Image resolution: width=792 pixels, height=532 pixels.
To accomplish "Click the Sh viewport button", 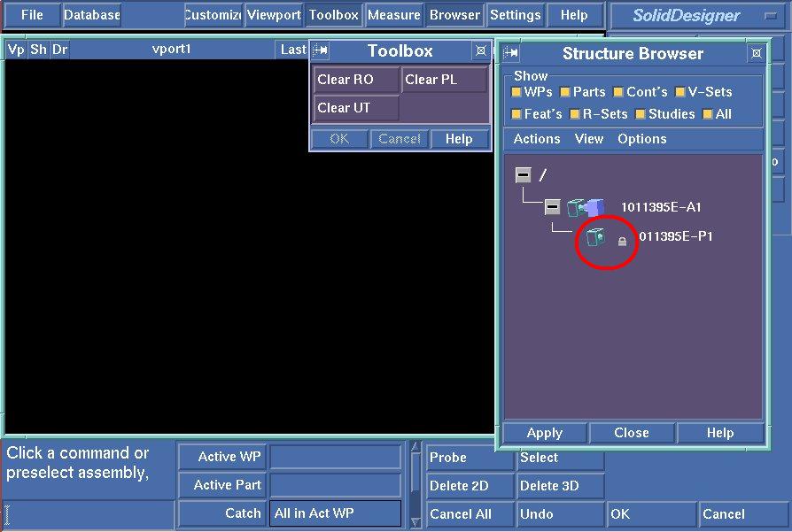I will (x=38, y=50).
